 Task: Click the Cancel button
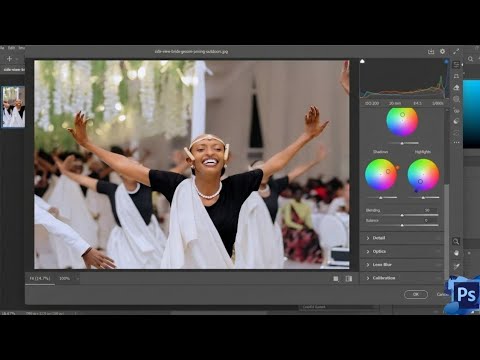click(443, 294)
